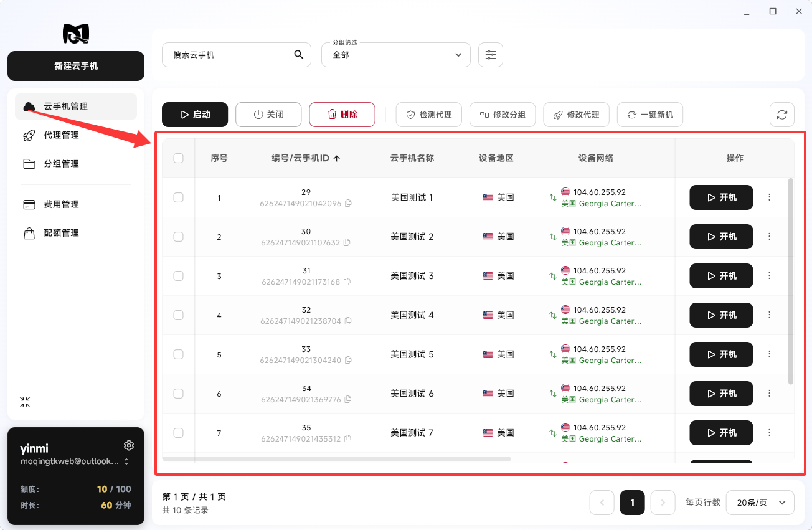Click the sort arrow on 编号/云手机ID header

[x=337, y=158]
